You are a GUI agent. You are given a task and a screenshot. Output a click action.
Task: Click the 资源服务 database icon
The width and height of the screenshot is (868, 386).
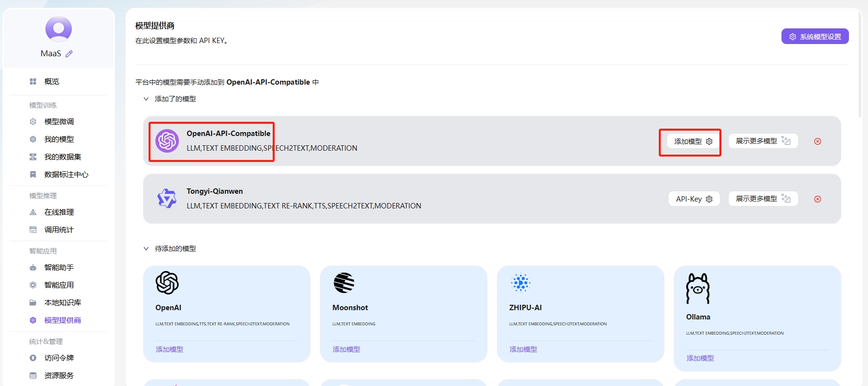click(33, 376)
